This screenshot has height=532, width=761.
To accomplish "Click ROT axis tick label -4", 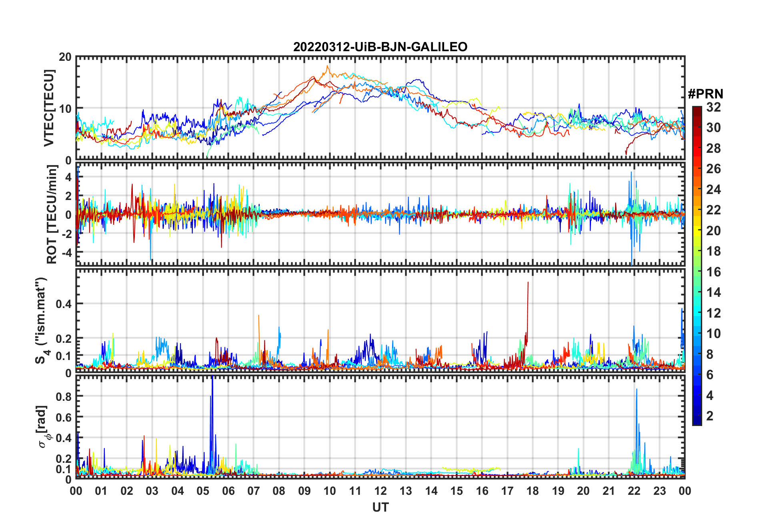I will pos(66,252).
